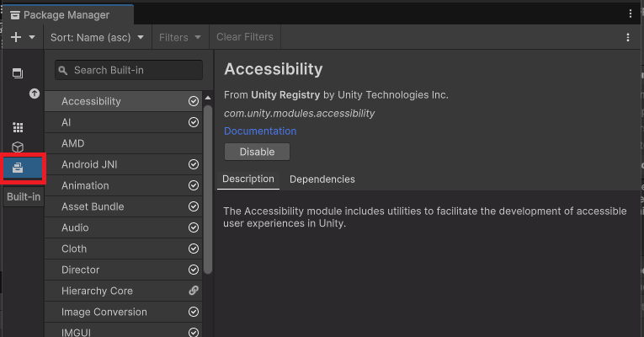Click the Android JNI checkmark icon
This screenshot has width=644, height=337.
click(194, 164)
